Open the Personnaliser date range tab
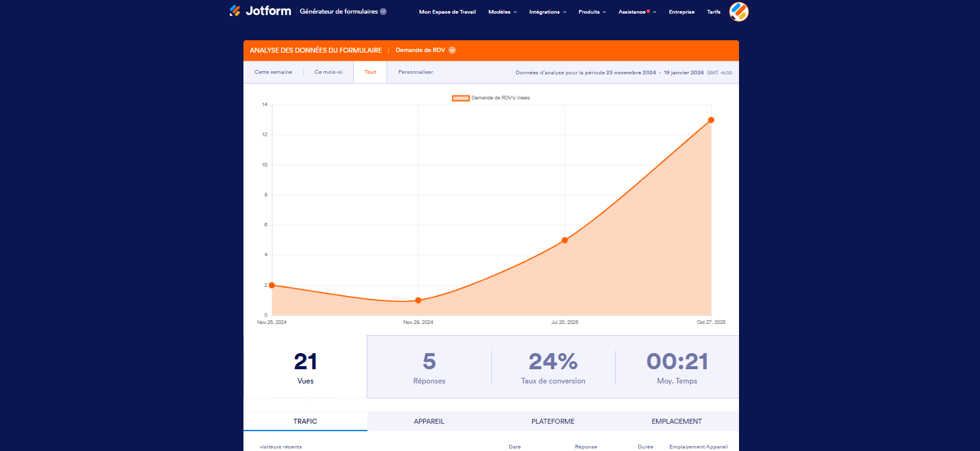 (x=416, y=72)
